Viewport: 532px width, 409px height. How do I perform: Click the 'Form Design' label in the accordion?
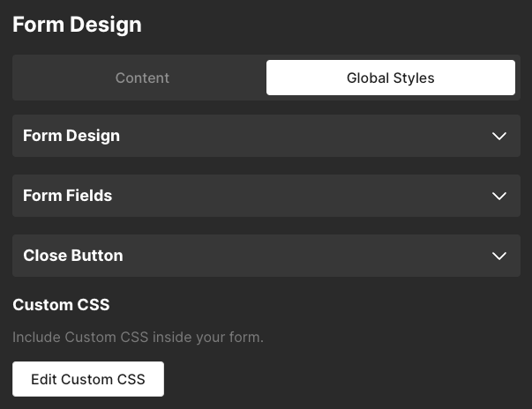coord(71,136)
